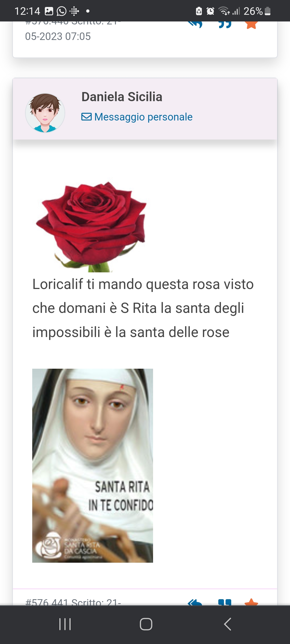Go back with the Android back chevron
This screenshot has width=290, height=644.
pyautogui.click(x=227, y=624)
